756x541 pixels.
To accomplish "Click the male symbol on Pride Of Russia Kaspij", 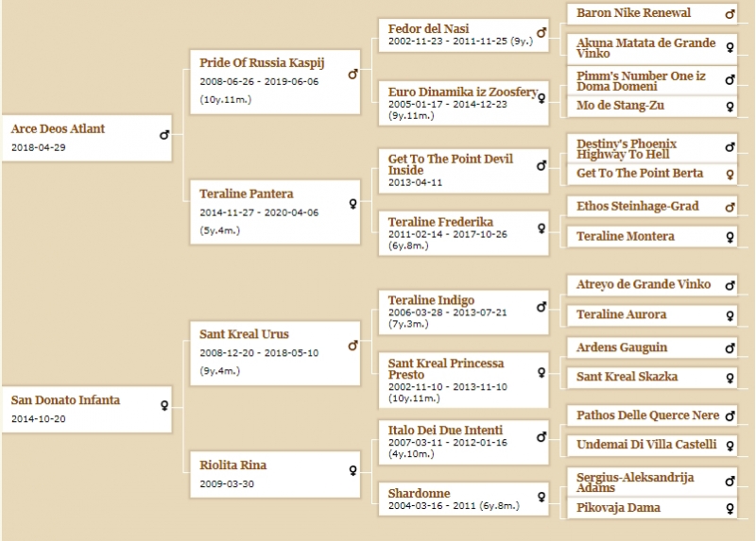I will 352,75.
